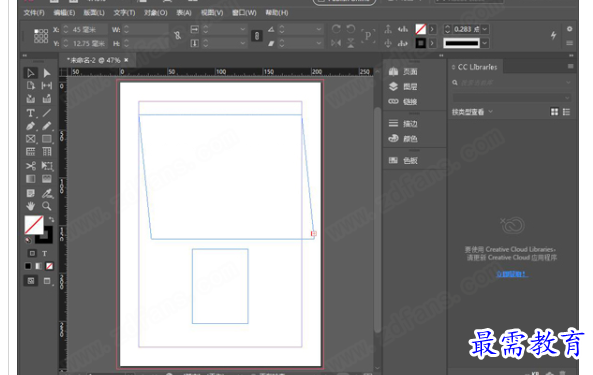Toggle the Normal view mode button
This screenshot has height=375, width=593.
coord(31,281)
